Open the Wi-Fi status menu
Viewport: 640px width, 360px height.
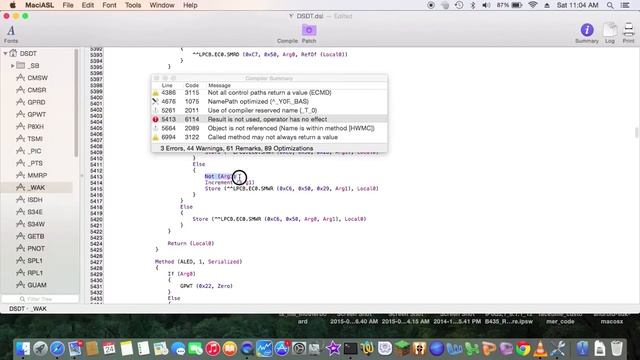pyautogui.click(x=533, y=5)
